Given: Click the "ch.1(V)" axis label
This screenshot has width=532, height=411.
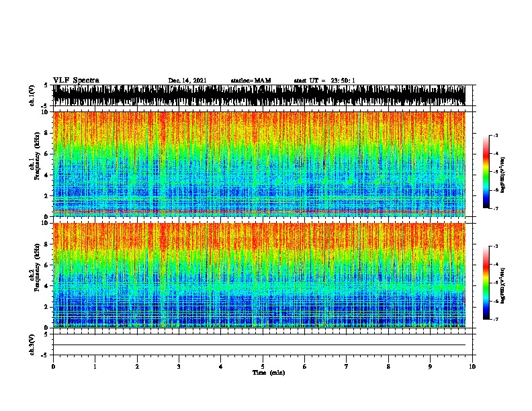Looking at the screenshot, I should 32,95.
